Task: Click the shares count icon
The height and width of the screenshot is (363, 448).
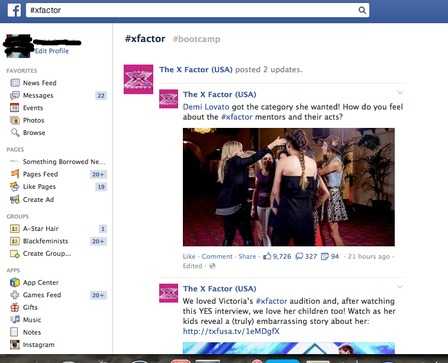Action: point(325,256)
